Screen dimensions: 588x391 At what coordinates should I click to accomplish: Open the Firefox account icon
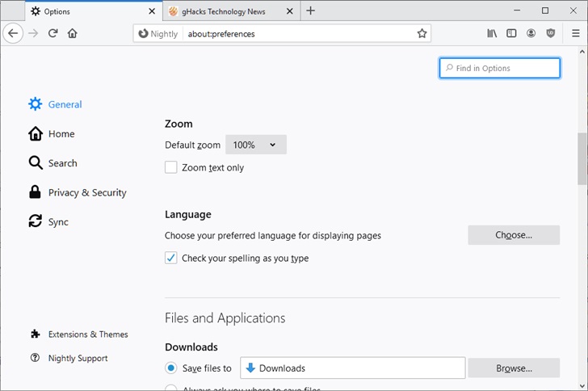pyautogui.click(x=531, y=33)
